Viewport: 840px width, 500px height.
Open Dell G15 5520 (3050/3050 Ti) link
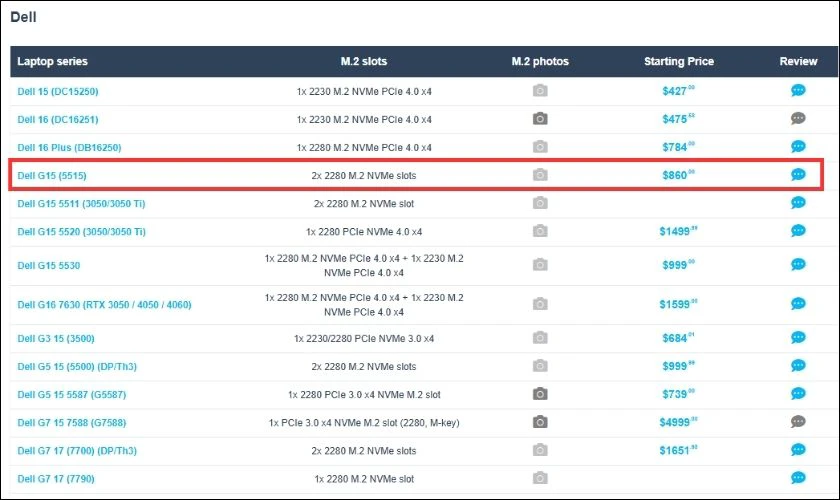click(x=81, y=232)
